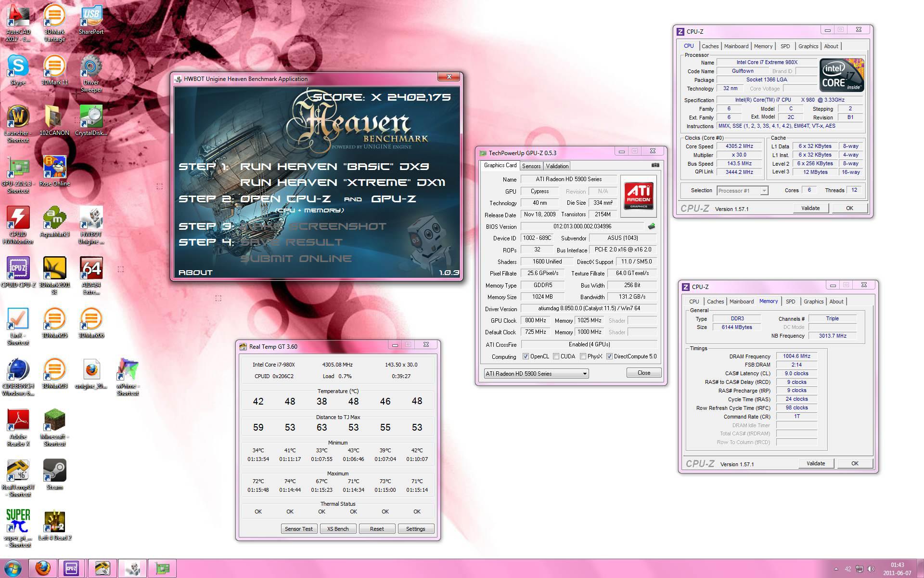Click OPEN CPU-Z in Heaven step 2
The height and width of the screenshot is (578, 924).
point(285,199)
